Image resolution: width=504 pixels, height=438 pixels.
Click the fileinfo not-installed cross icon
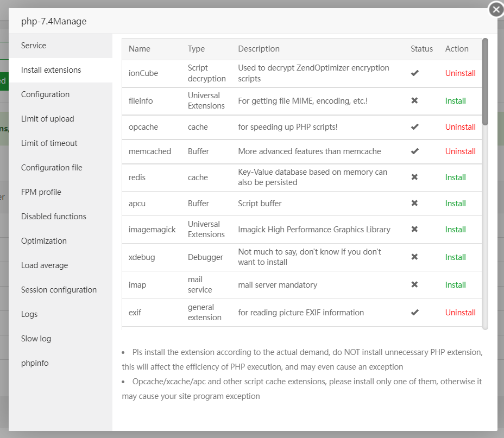pos(415,101)
